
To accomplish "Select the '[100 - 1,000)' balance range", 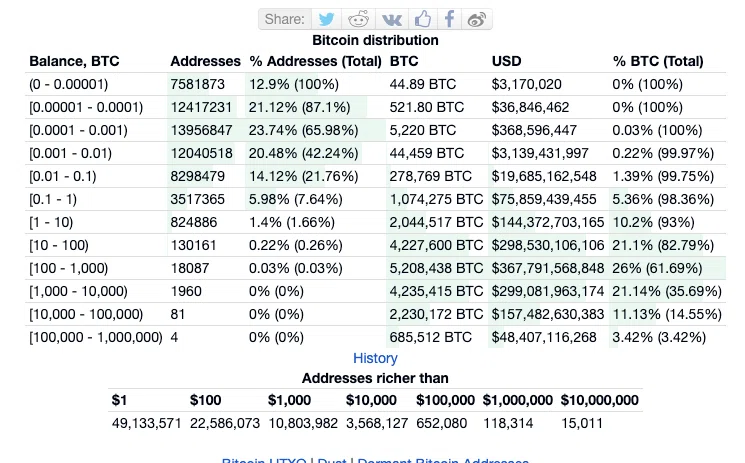I will [68, 269].
